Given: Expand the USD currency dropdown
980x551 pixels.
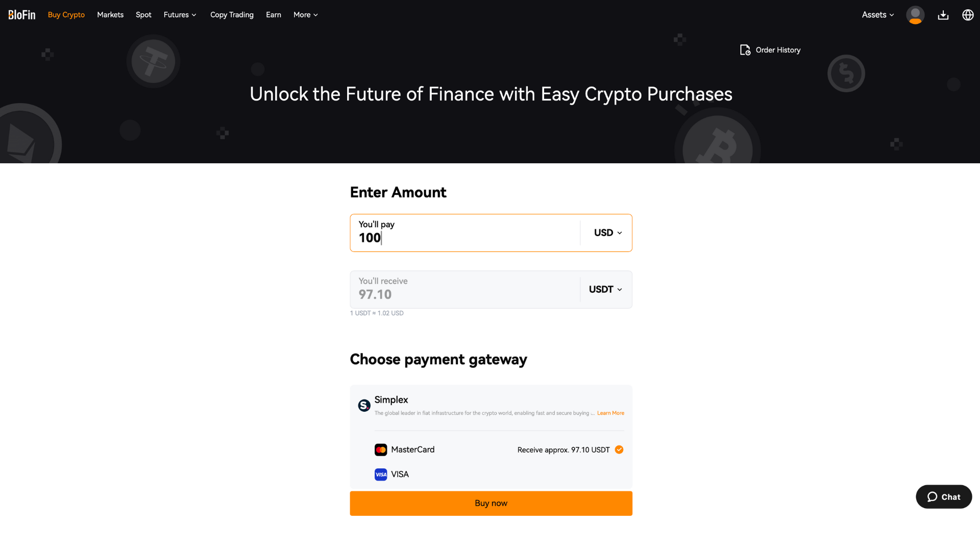Looking at the screenshot, I should pos(607,233).
